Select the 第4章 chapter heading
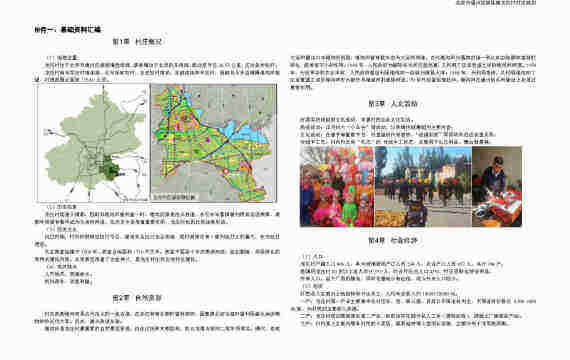The image size is (570, 360). click(393, 240)
